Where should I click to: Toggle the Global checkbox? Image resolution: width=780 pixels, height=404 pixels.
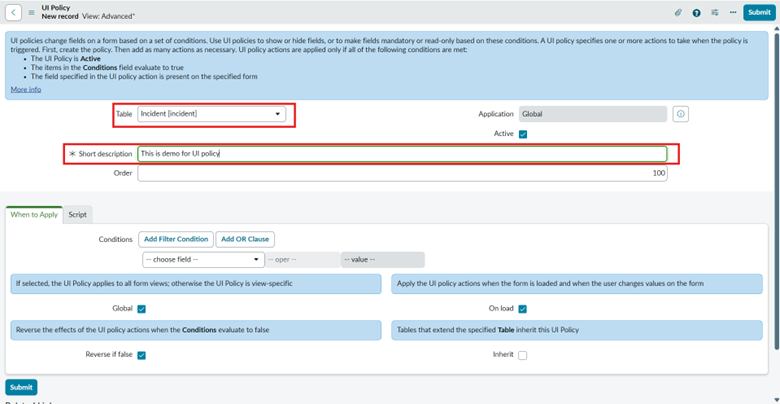[141, 309]
